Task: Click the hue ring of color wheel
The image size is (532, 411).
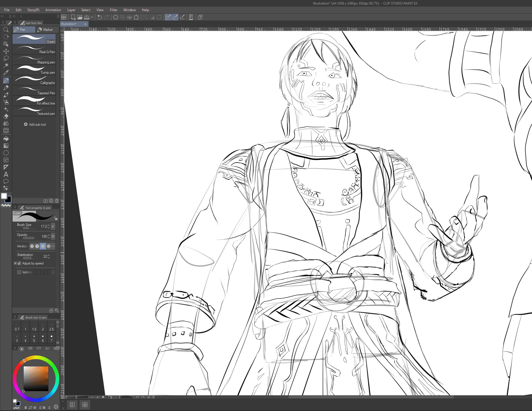Action: click(x=36, y=357)
